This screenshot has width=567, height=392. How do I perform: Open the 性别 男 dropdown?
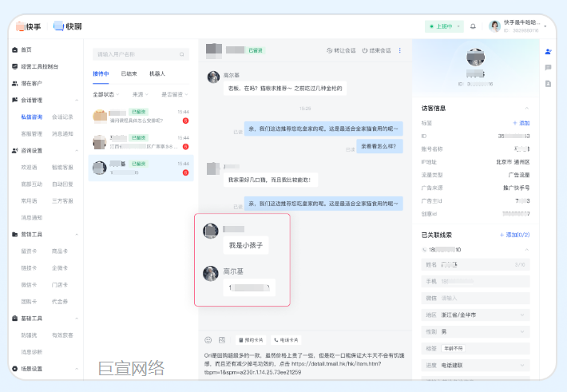(475, 331)
